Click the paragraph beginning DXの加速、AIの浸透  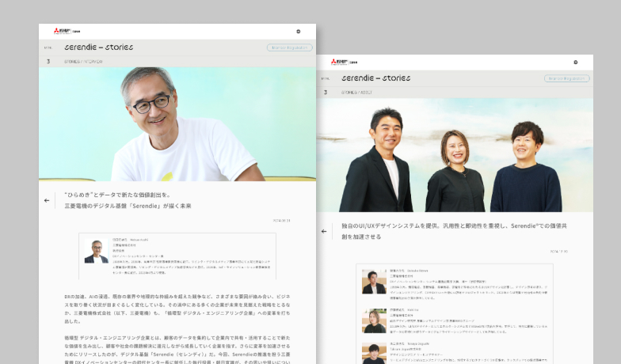tap(177, 309)
